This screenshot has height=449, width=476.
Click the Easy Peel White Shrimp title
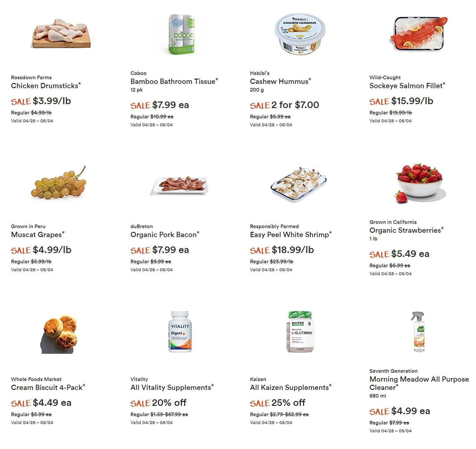click(x=289, y=235)
